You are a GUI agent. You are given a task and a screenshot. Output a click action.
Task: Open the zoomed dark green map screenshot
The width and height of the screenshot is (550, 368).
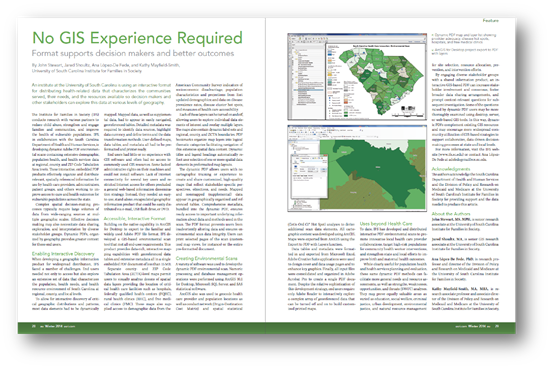(357, 168)
